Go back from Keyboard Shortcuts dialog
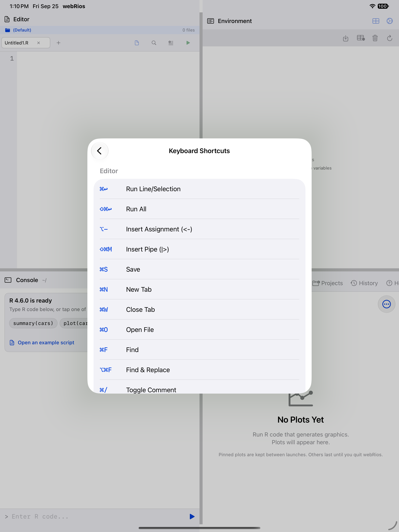The width and height of the screenshot is (399, 532). [100, 151]
